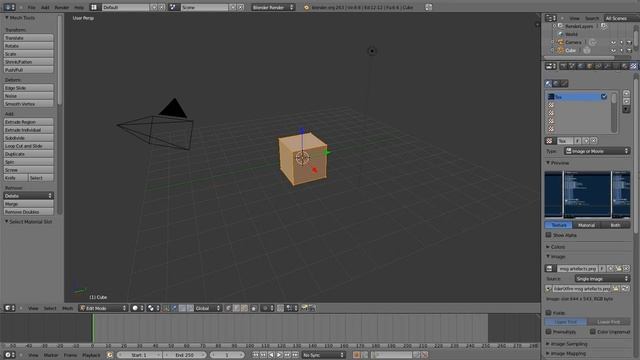Click the auto keyframe record icon
The height and width of the screenshot is (360, 640).
pyautogui.click(x=356, y=355)
